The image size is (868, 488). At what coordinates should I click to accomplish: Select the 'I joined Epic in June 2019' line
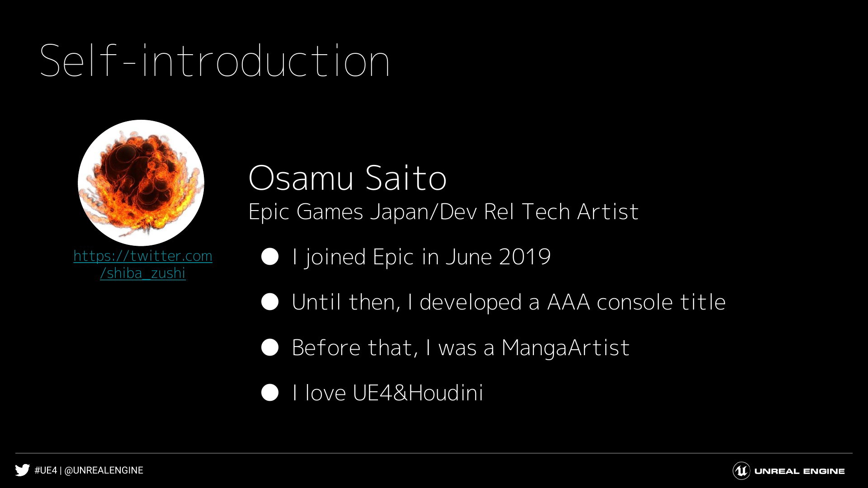click(x=421, y=257)
